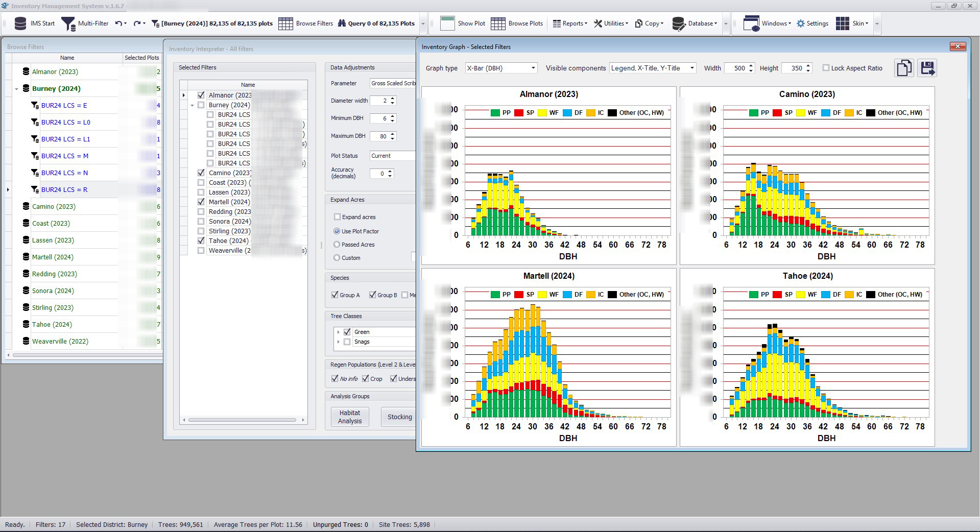This screenshot has height=532, width=980.
Task: Open IMS Start database icon
Action: click(20, 23)
